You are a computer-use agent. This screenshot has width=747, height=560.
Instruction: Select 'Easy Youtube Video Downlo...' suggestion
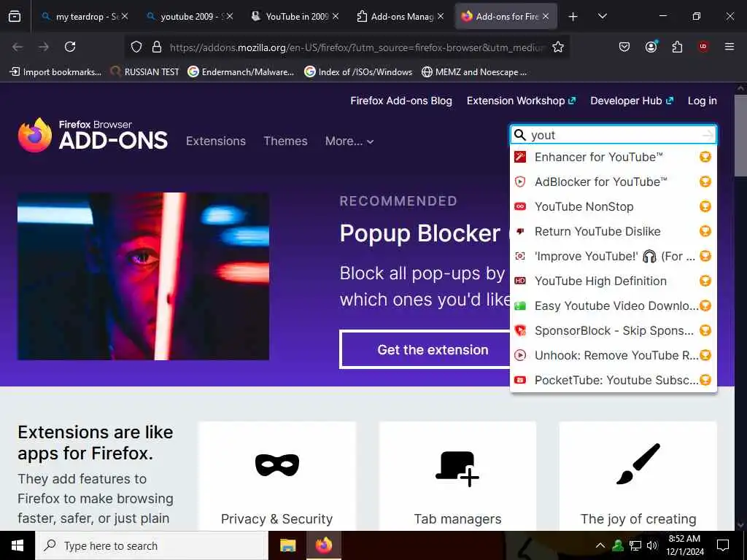click(x=613, y=306)
